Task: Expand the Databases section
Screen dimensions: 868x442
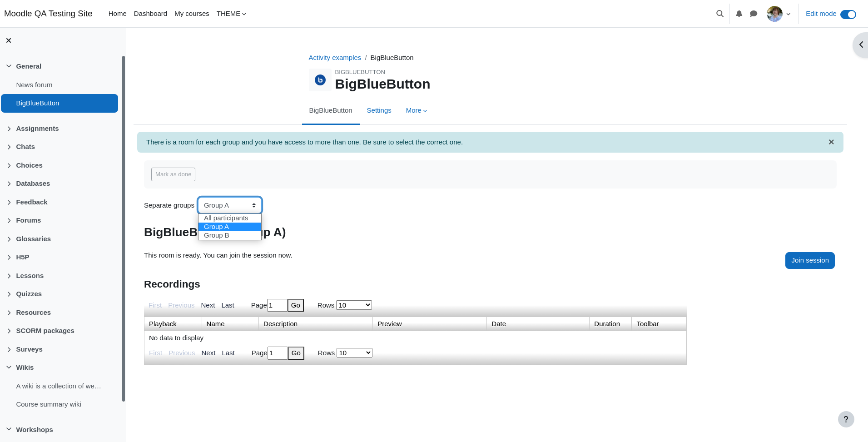Action: click(x=9, y=184)
